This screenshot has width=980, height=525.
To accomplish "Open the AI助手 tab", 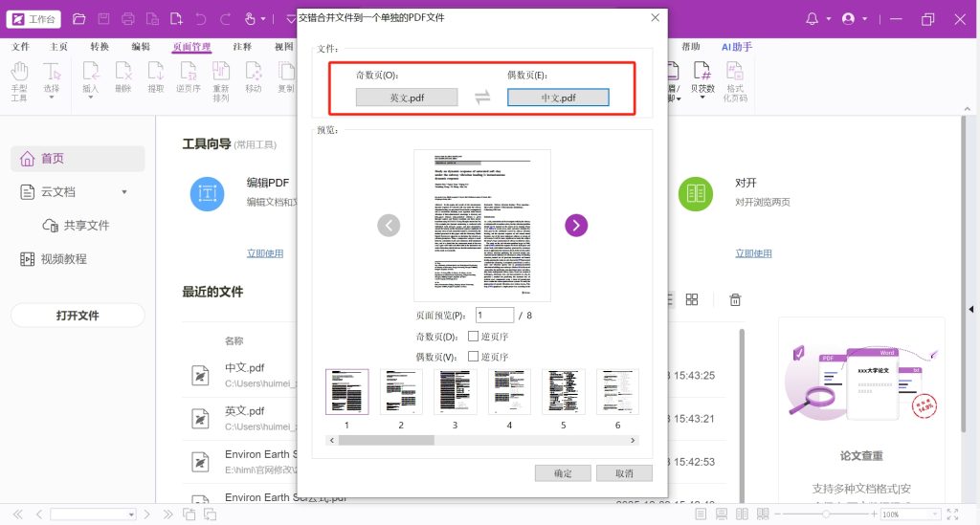I will [736, 46].
